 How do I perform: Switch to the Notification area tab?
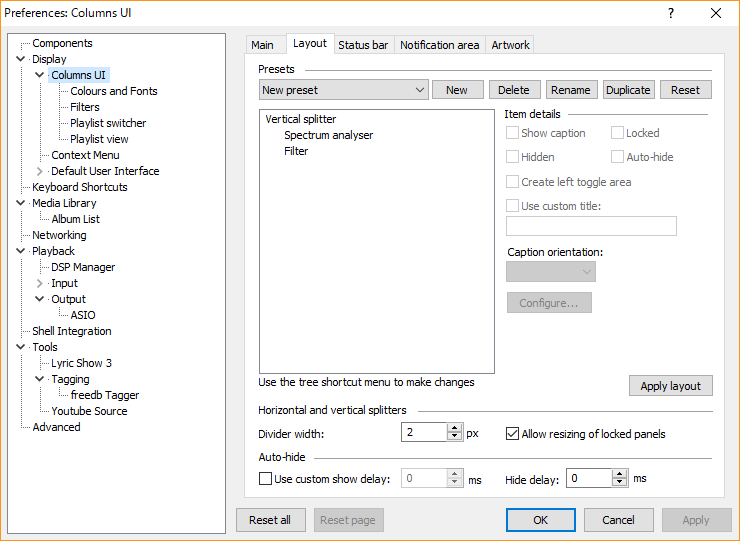pyautogui.click(x=439, y=45)
